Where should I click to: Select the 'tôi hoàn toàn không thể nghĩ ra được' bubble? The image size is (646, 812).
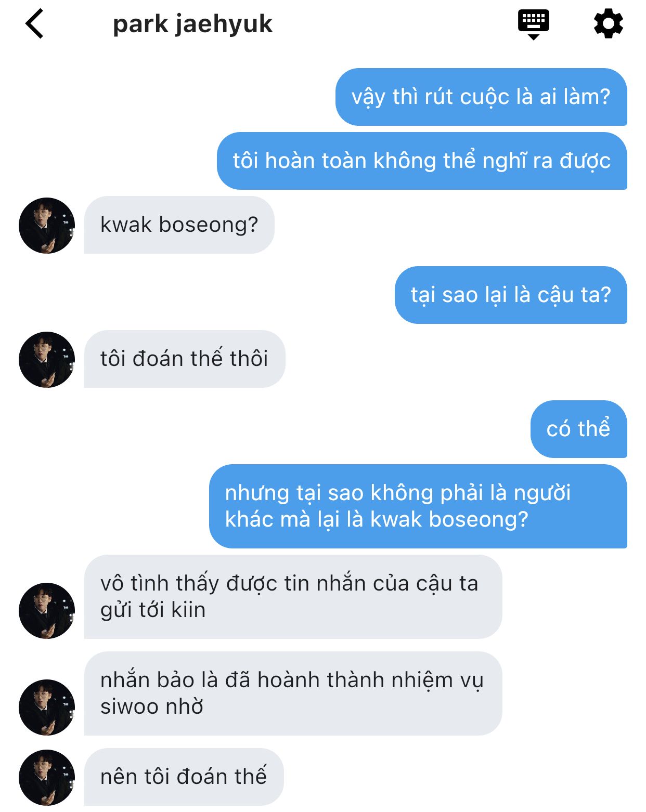422,161
